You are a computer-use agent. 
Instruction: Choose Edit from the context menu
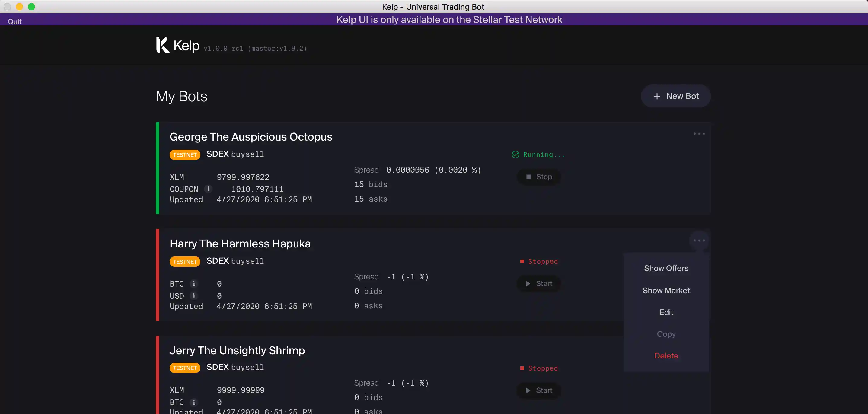tap(666, 312)
